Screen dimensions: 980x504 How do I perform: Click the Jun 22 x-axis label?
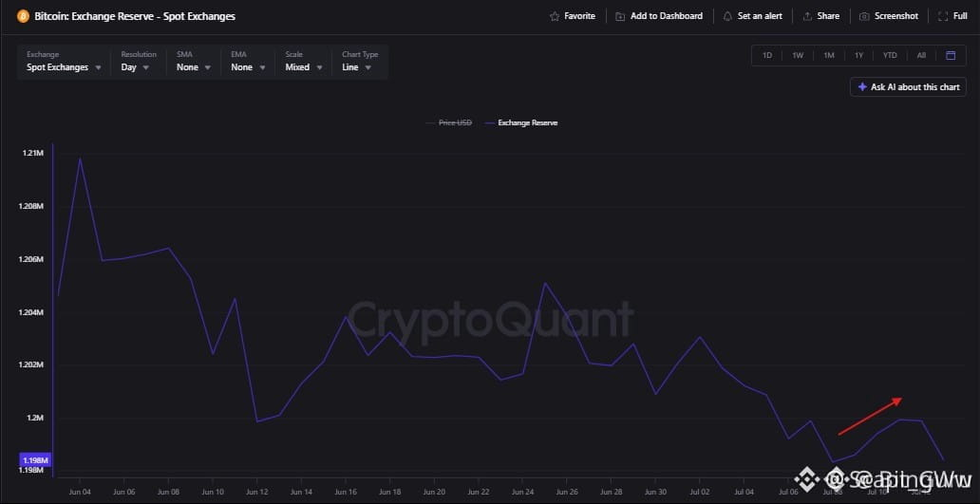point(478,492)
